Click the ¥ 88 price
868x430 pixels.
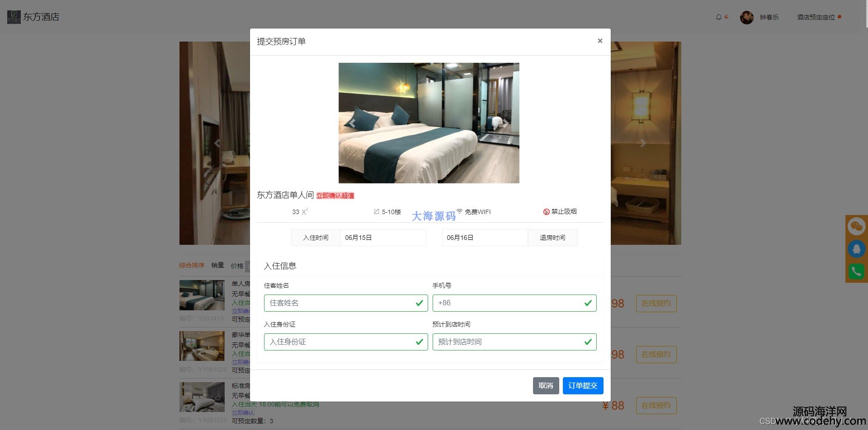pos(613,406)
